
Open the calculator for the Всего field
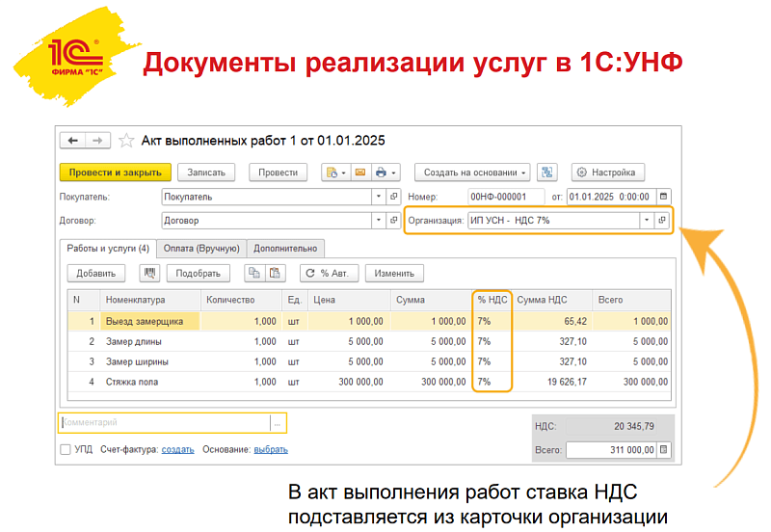[663, 449]
